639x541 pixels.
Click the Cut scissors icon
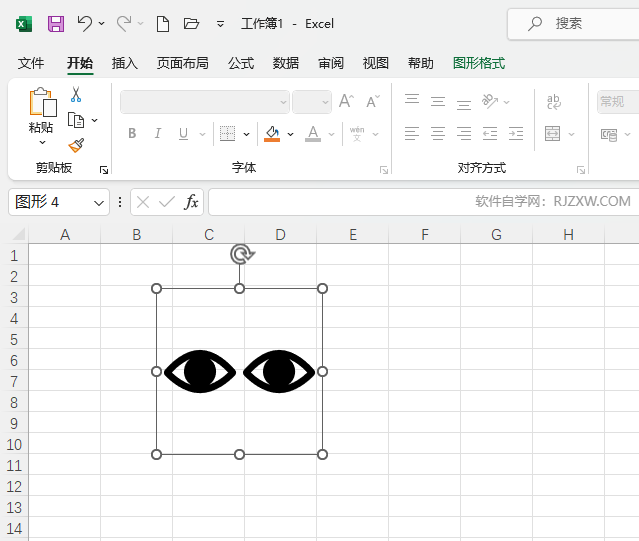point(76,95)
